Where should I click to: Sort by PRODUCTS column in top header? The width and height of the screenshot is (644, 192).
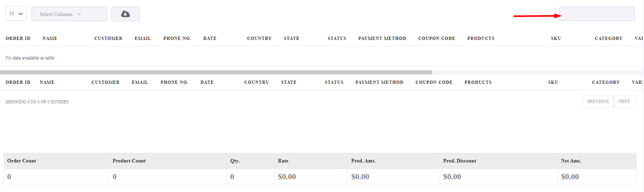[x=481, y=38]
